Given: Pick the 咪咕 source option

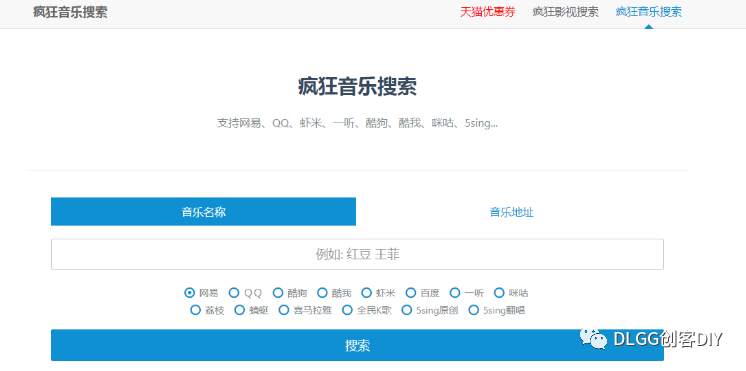Looking at the screenshot, I should (x=499, y=293).
